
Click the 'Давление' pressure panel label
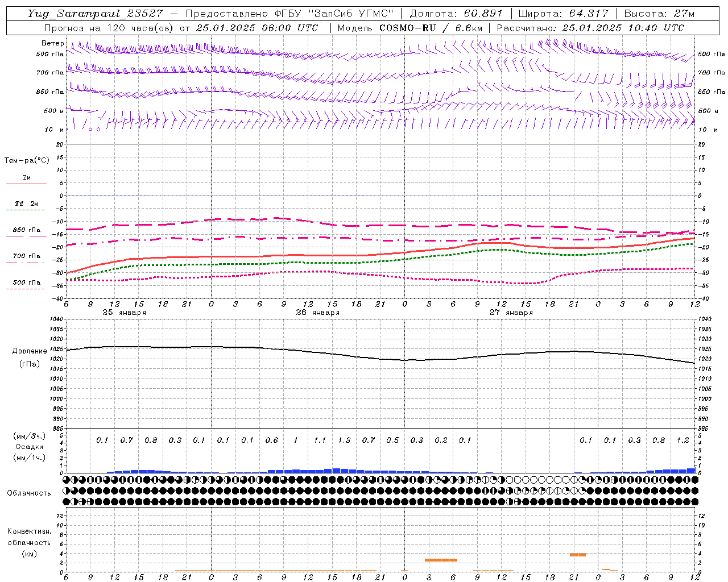tap(30, 351)
